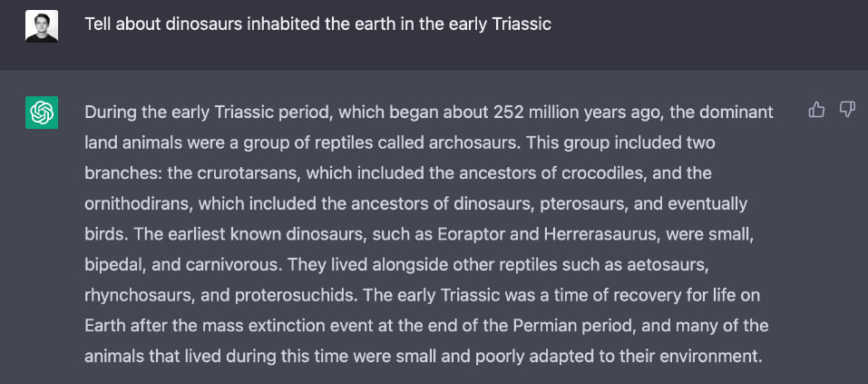The height and width of the screenshot is (384, 868).
Task: Click the thumbs down icon
Action: click(847, 110)
